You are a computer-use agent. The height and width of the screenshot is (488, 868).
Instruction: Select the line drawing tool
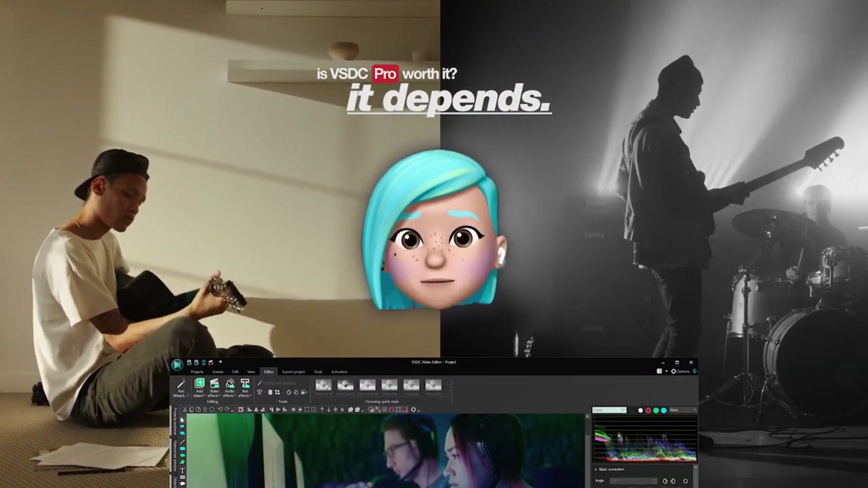click(x=182, y=441)
